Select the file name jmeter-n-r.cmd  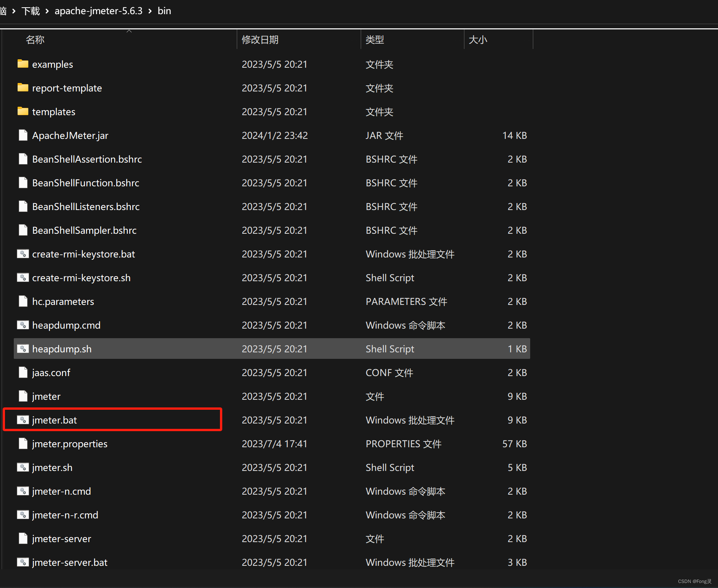pos(65,515)
